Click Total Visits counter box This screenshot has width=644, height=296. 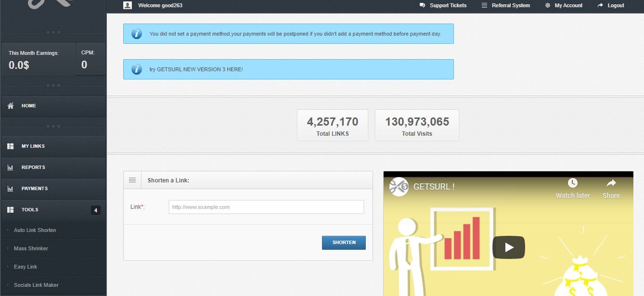pos(417,125)
